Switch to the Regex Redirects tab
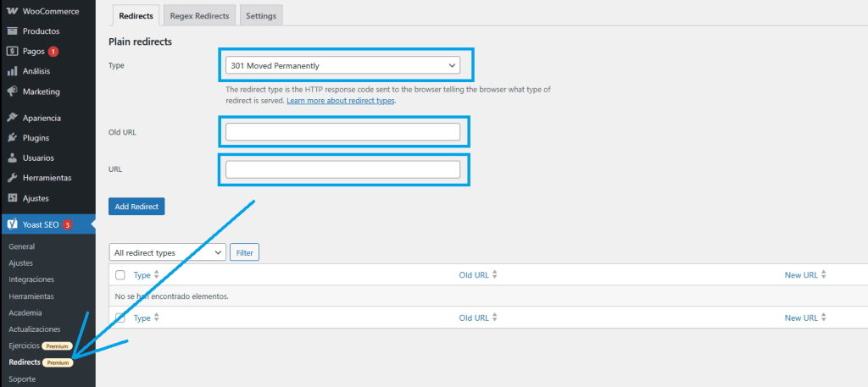Image resolution: width=868 pixels, height=387 pixels. [x=200, y=16]
